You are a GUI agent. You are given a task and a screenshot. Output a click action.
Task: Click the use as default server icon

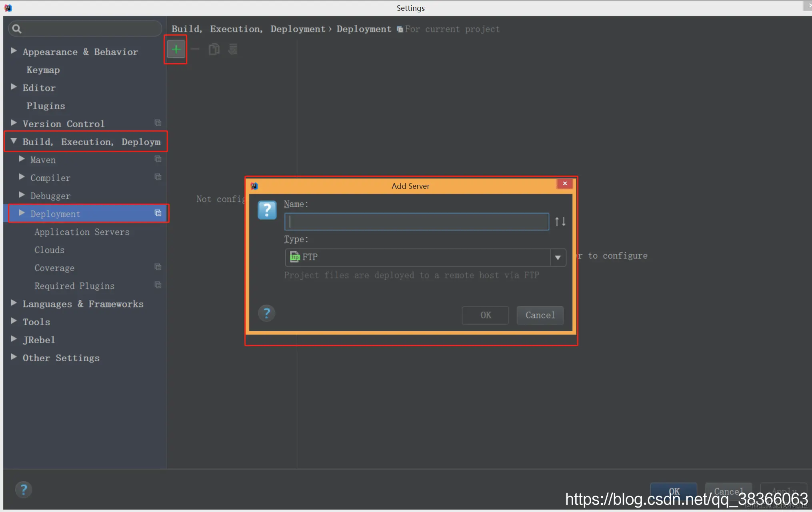(233, 50)
